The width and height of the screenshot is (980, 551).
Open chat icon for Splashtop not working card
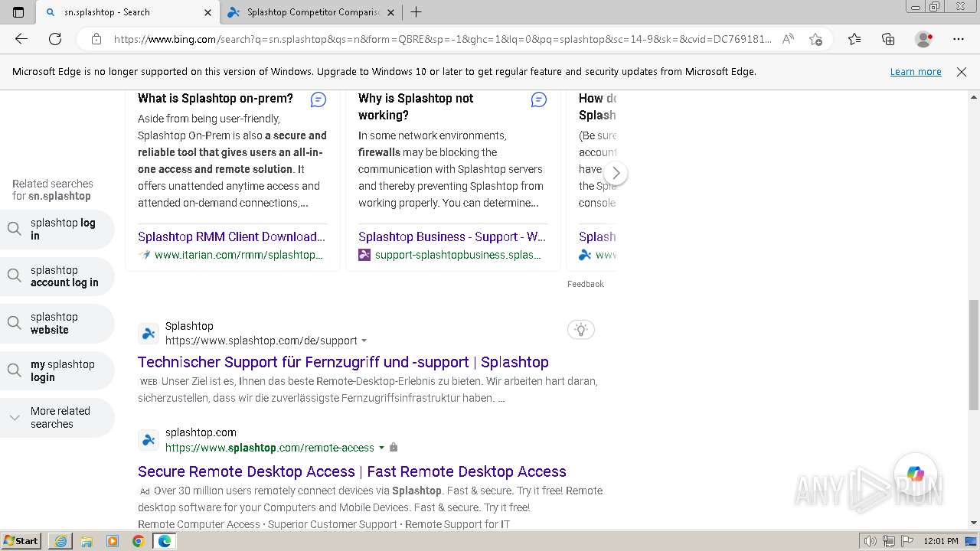(539, 99)
